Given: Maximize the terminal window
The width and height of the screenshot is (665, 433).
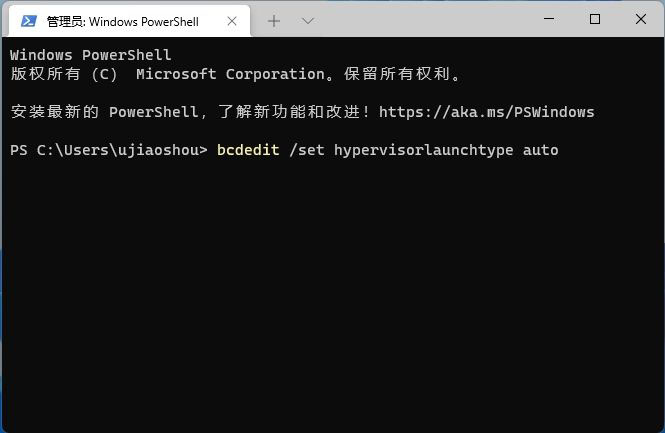Looking at the screenshot, I should pos(595,19).
